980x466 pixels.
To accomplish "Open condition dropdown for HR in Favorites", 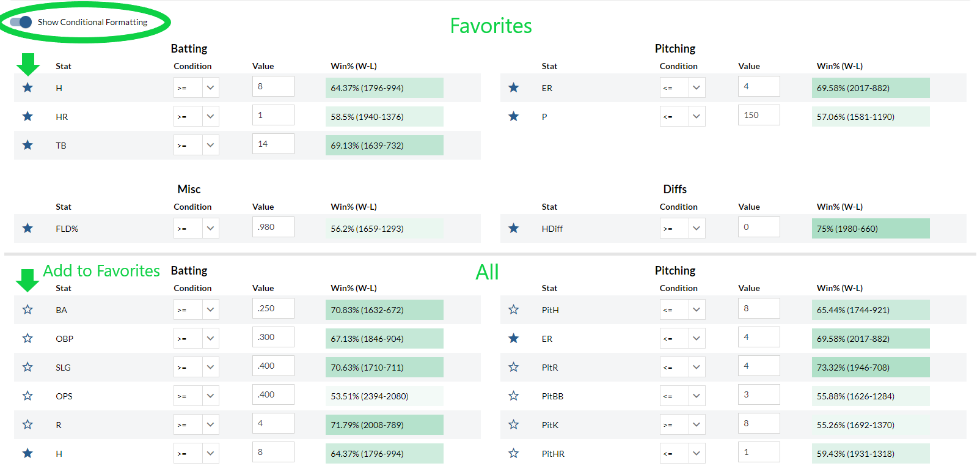I will [x=196, y=116].
